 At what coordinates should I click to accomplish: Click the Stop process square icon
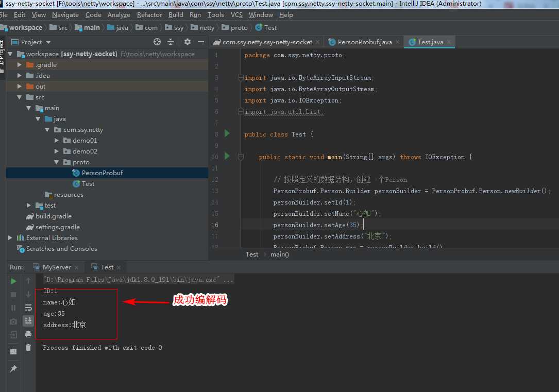[x=13, y=294]
